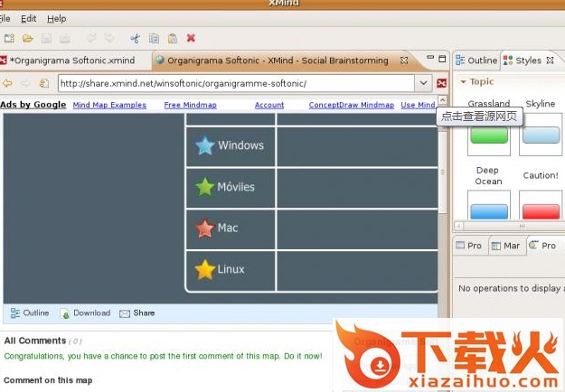This screenshot has height=392, width=565.
Task: Go back with browser back arrow
Action: (x=7, y=83)
